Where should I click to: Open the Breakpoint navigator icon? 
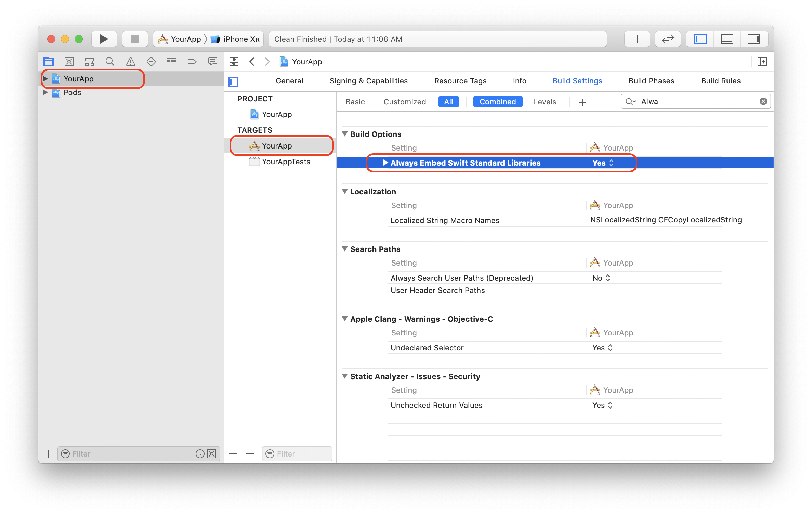point(192,62)
